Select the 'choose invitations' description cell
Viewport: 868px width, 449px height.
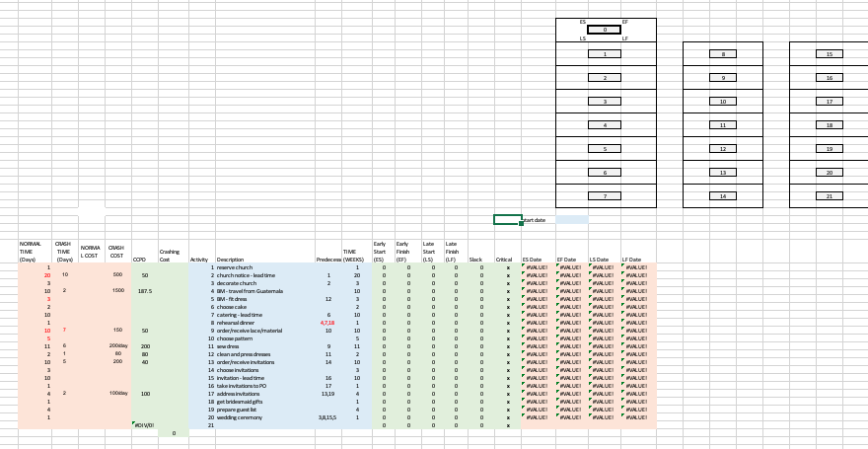pyautogui.click(x=265, y=370)
